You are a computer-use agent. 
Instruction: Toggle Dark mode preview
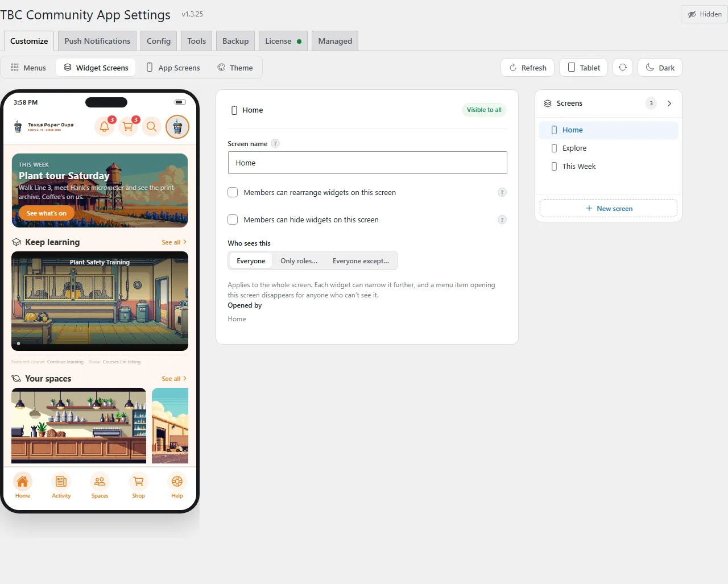click(660, 67)
